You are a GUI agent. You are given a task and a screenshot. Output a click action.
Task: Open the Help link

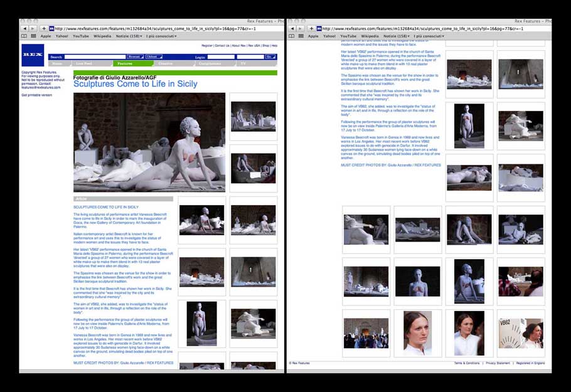275,46
